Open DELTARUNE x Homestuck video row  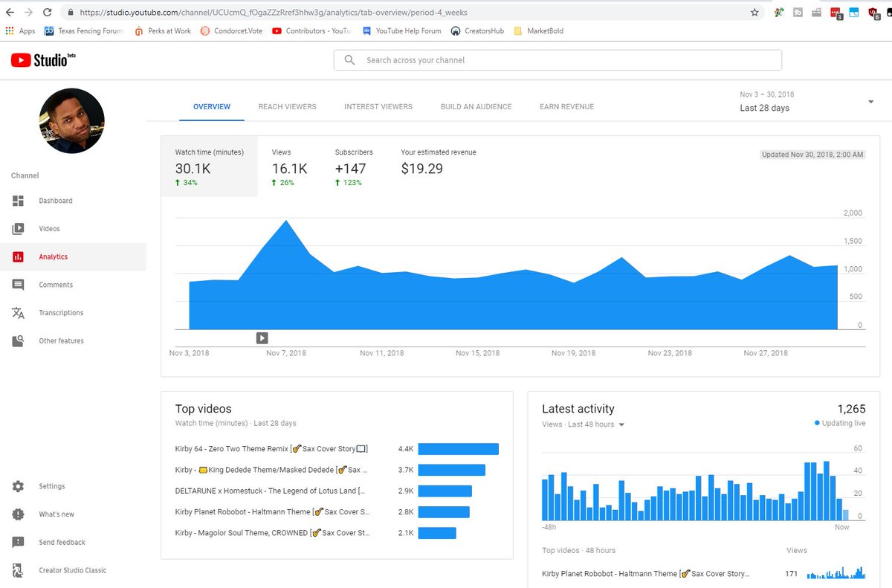click(x=270, y=491)
